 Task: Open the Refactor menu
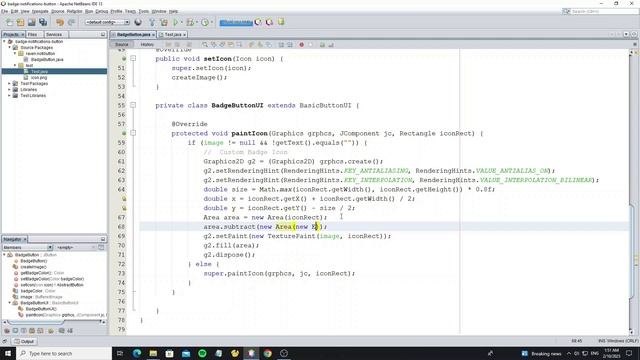click(74, 11)
